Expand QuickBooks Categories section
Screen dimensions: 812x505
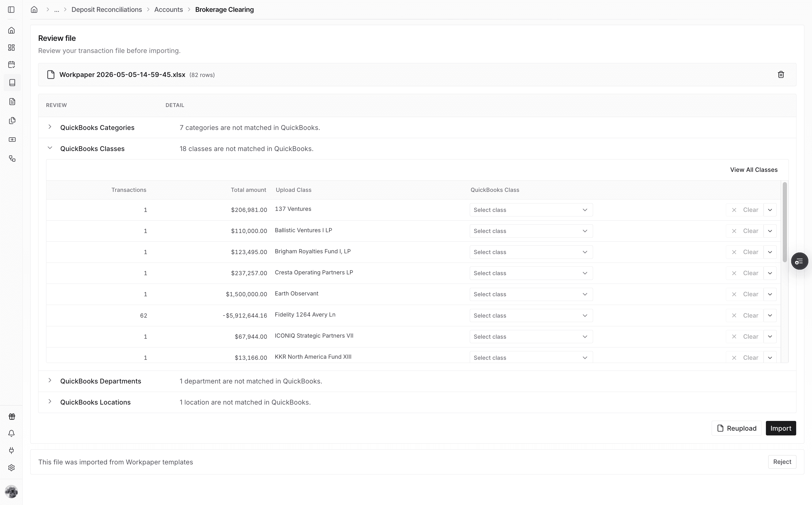point(50,127)
